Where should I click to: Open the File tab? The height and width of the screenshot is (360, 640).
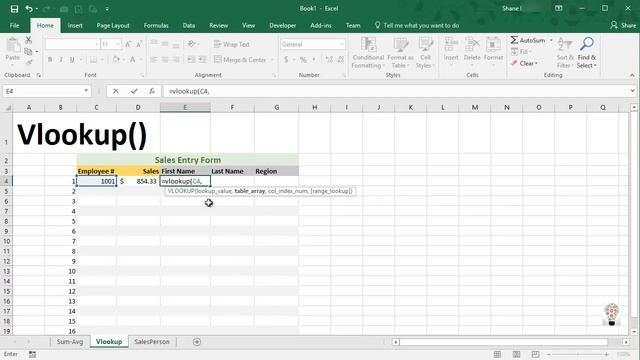14,25
